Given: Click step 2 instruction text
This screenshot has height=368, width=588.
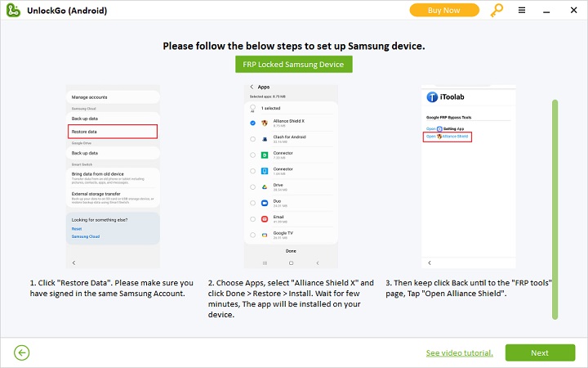Looking at the screenshot, I should point(291,298).
